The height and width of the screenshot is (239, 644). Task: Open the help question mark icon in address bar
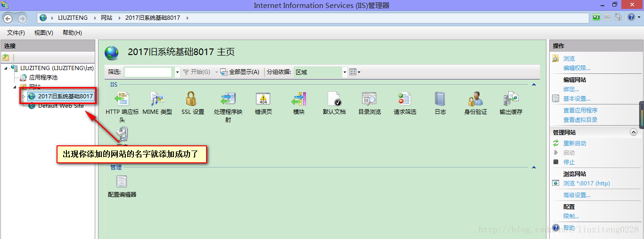pos(631,17)
